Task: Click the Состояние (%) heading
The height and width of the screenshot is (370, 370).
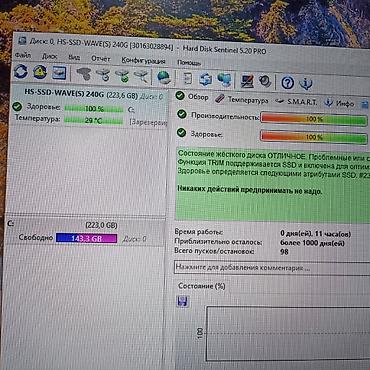Action: 202,286
